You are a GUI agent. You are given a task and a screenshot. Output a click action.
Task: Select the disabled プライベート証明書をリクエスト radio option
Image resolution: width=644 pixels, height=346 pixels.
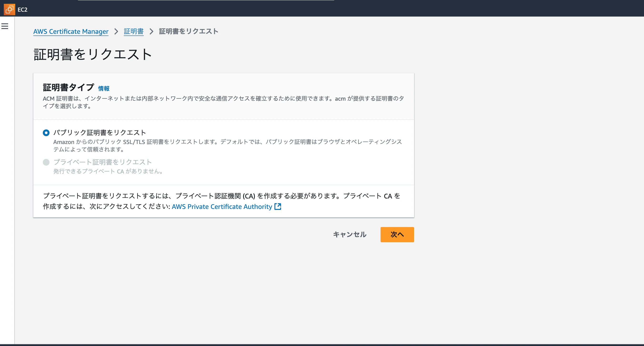coord(46,162)
